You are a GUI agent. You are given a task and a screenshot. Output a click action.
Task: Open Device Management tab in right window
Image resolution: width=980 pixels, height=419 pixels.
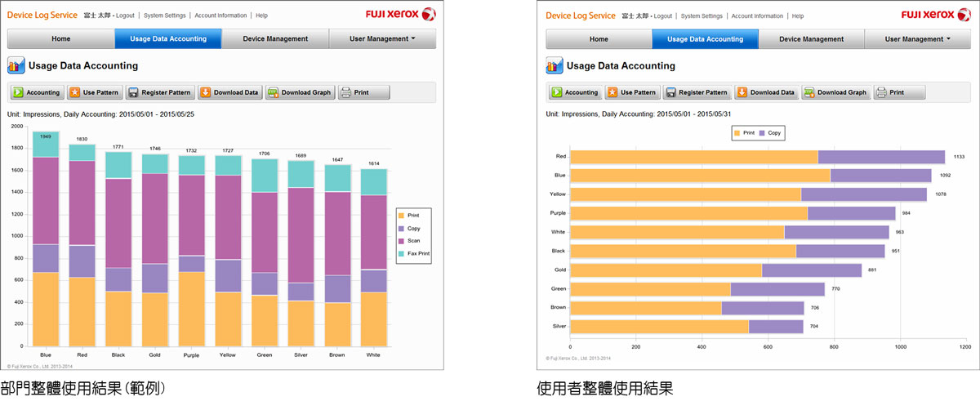pos(812,38)
